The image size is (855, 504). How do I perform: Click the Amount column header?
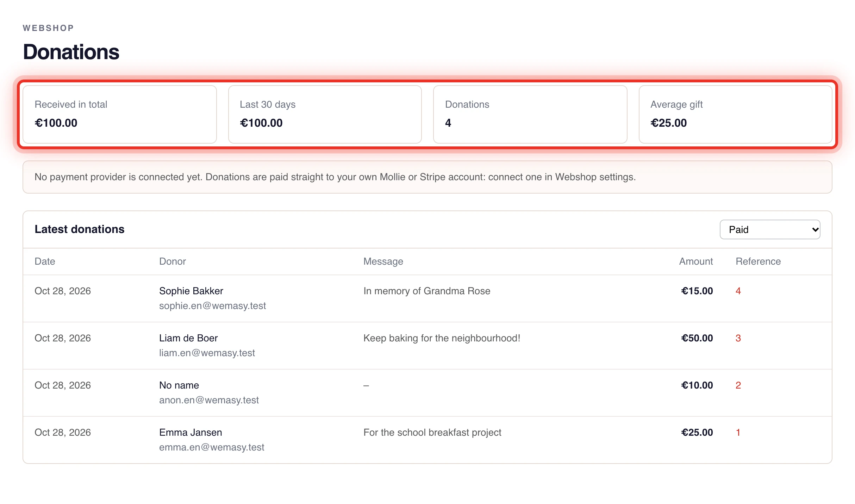coord(696,262)
